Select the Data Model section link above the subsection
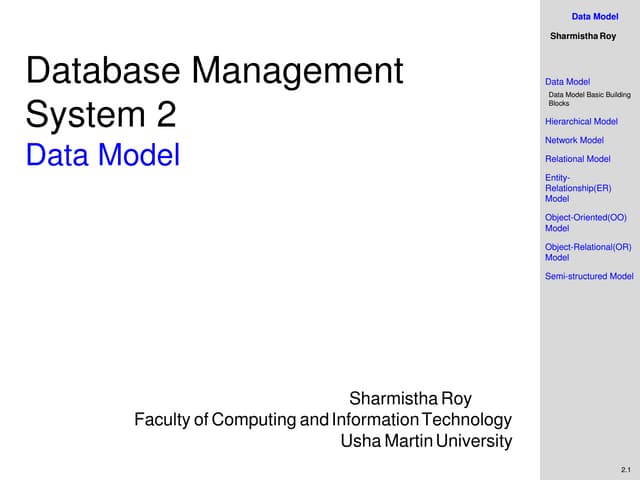The image size is (640, 480). pos(567,82)
